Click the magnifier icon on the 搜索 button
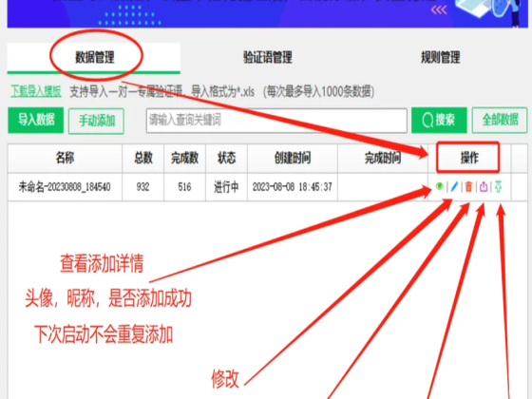 coord(427,120)
